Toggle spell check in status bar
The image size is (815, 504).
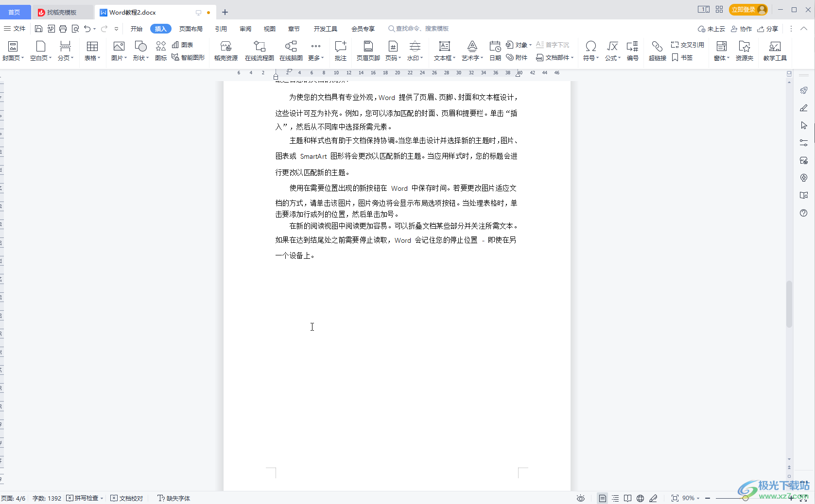click(85, 498)
